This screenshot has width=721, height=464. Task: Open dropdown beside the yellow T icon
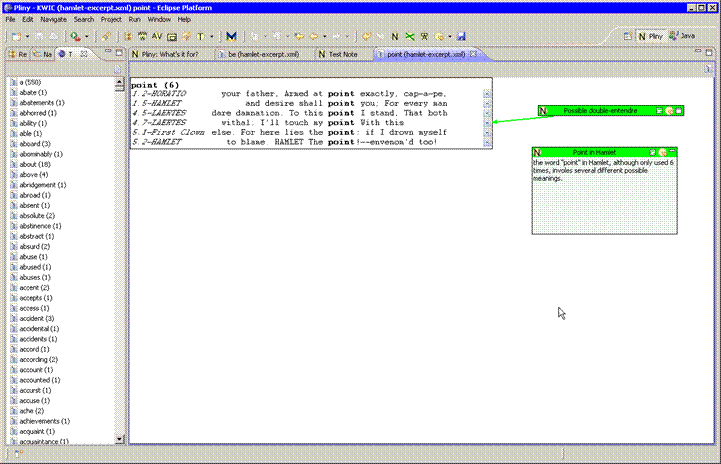pos(212,36)
